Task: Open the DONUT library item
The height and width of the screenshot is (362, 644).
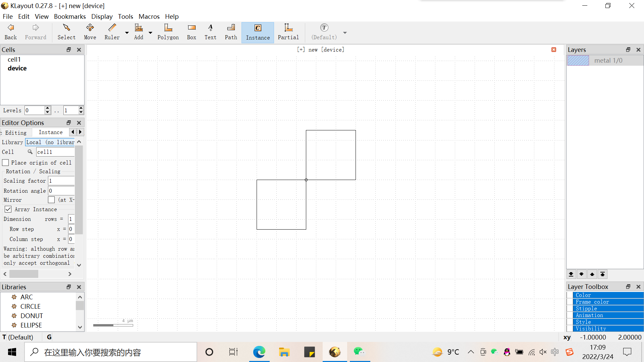Action: (32, 316)
